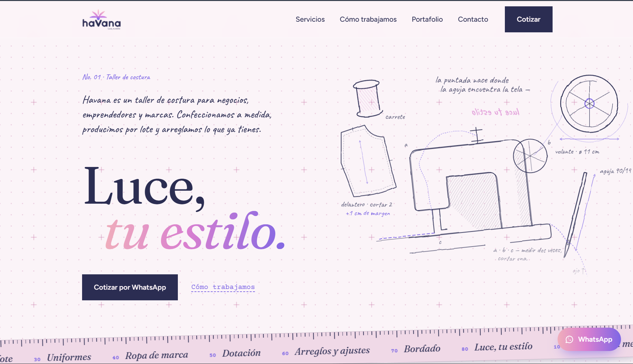Open the floating WhatsApp chat button
The image size is (633, 364).
589,339
